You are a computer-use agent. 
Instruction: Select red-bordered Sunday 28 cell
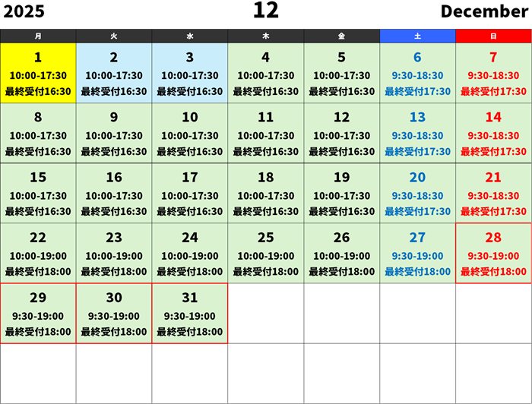[494, 253]
